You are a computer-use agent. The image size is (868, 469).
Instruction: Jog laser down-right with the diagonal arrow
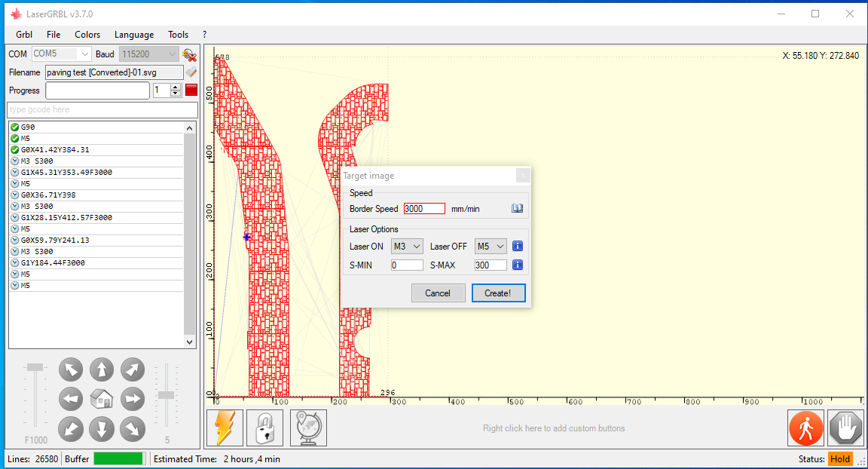tap(133, 429)
